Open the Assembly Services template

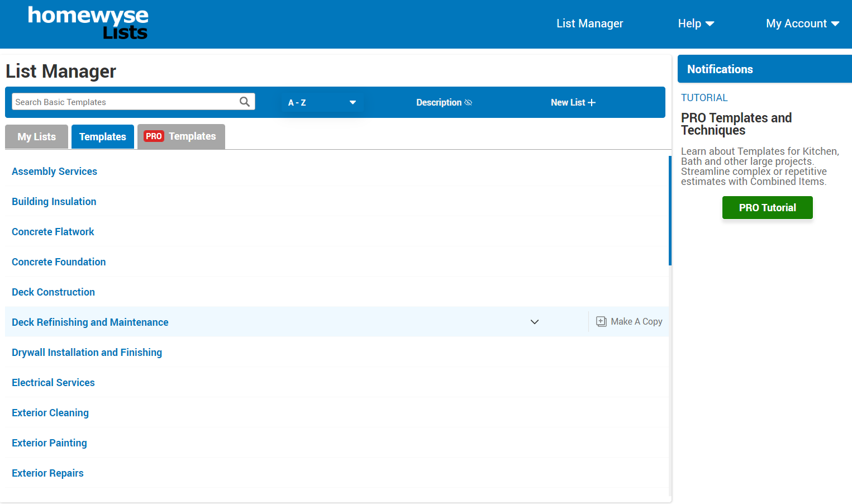pos(54,172)
